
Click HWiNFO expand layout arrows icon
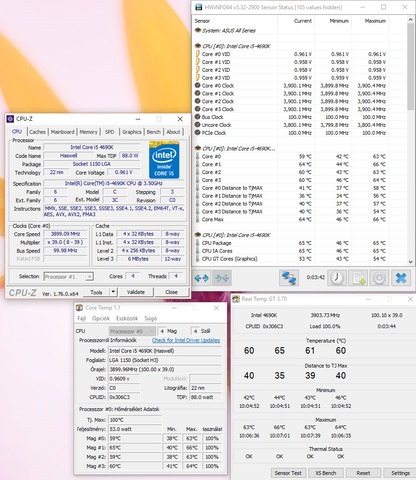click(201, 278)
